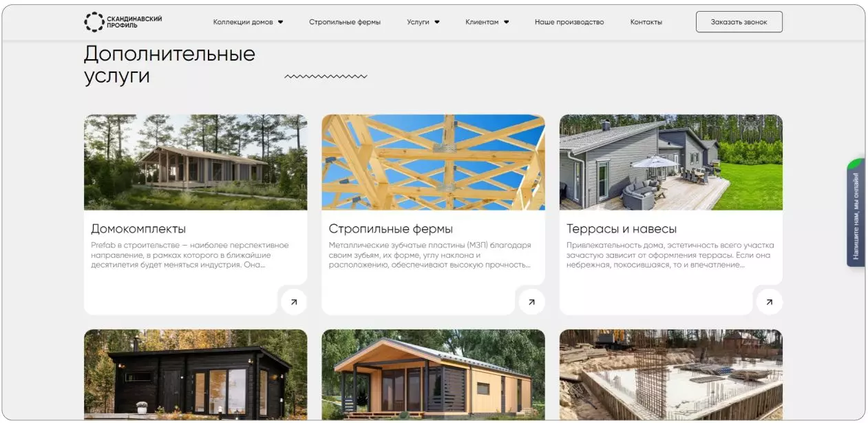Open the arrow icon on Домокомплекты card
The image size is (868, 423).
coord(294,301)
